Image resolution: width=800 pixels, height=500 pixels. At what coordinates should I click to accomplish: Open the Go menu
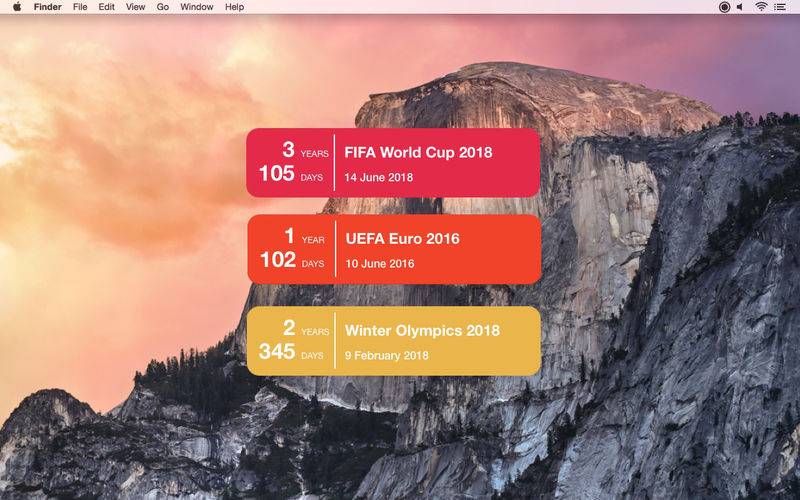pos(163,7)
